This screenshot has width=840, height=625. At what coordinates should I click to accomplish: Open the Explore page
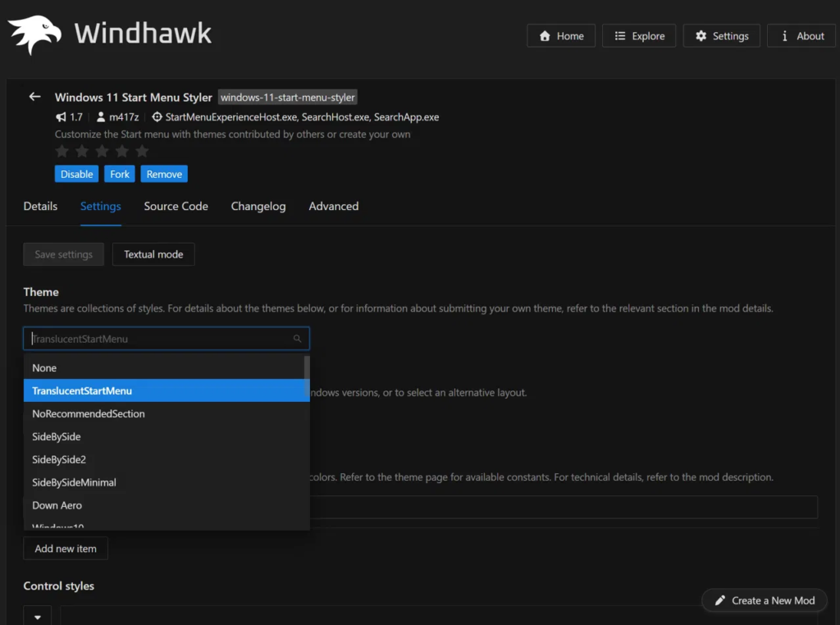coord(639,36)
